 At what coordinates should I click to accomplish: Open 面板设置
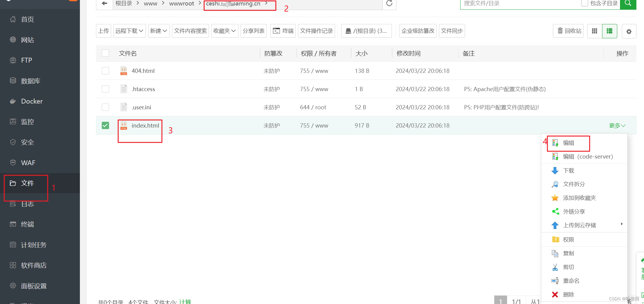[x=33, y=286]
